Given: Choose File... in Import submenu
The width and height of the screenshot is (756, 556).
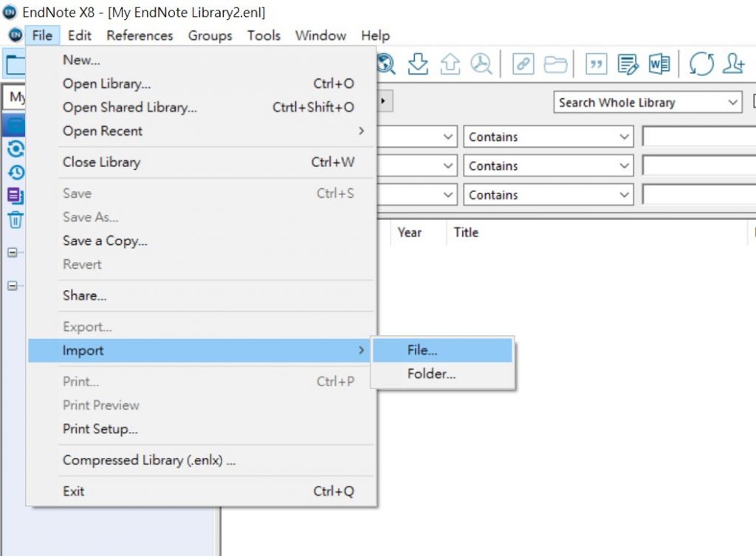Looking at the screenshot, I should 442,350.
